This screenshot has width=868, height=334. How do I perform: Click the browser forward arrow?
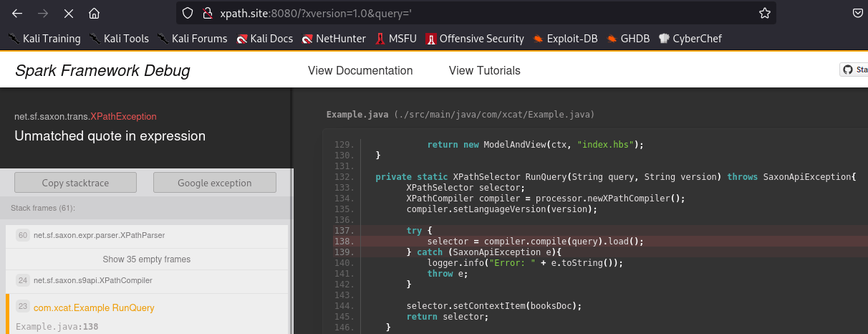(x=43, y=13)
